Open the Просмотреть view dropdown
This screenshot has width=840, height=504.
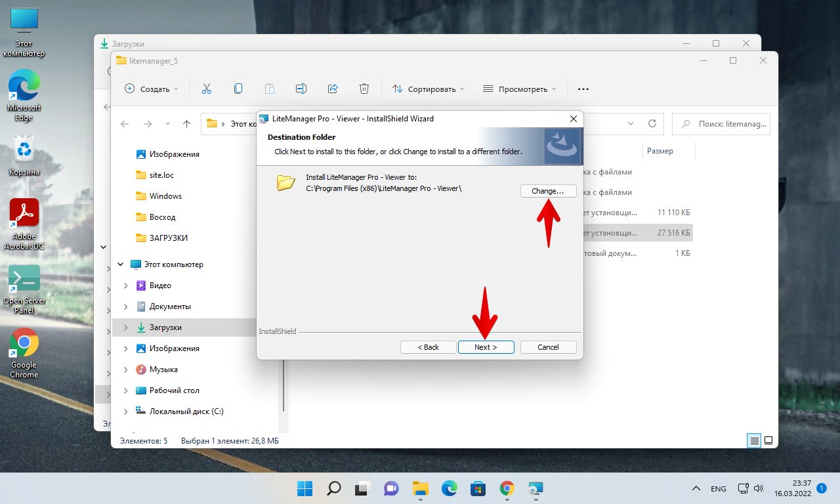coord(519,89)
